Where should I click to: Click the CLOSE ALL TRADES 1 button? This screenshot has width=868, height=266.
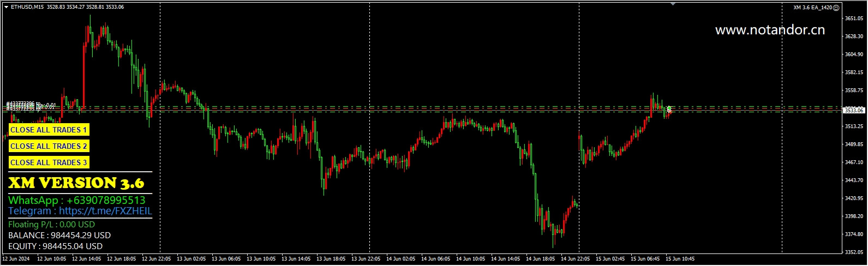tap(49, 130)
